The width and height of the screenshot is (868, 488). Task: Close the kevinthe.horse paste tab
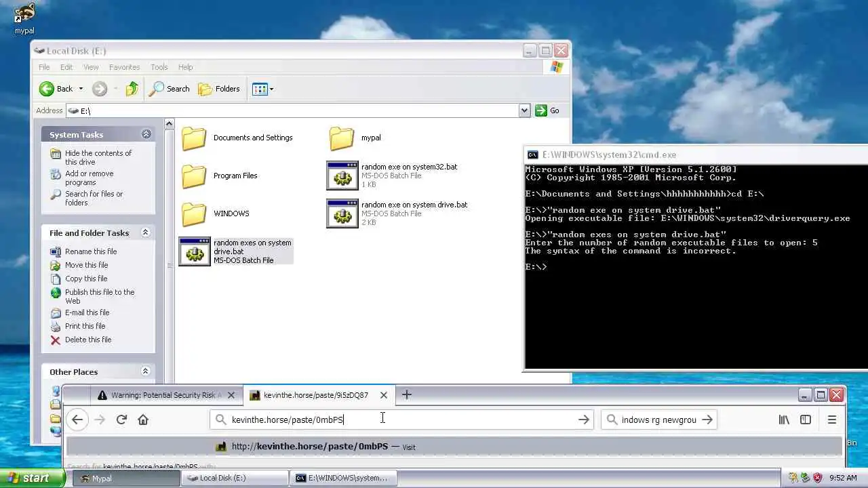tap(384, 395)
